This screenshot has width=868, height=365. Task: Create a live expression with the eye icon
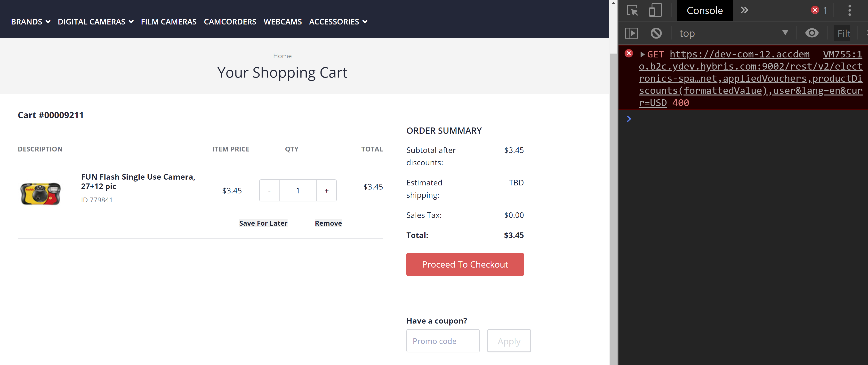(x=812, y=33)
